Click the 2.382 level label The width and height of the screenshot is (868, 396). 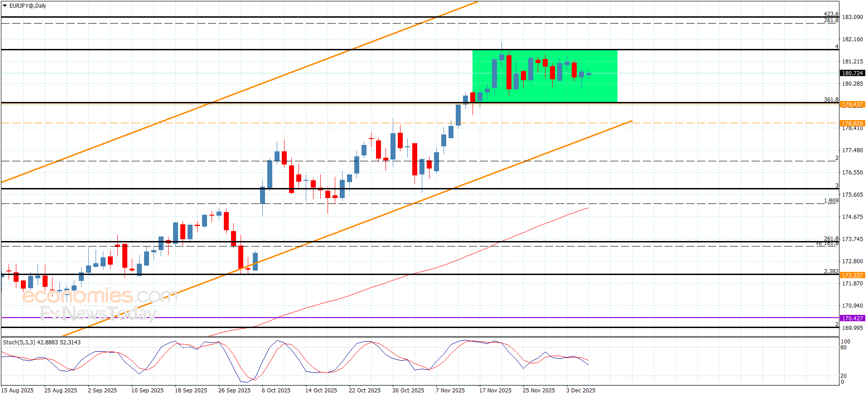tap(831, 271)
